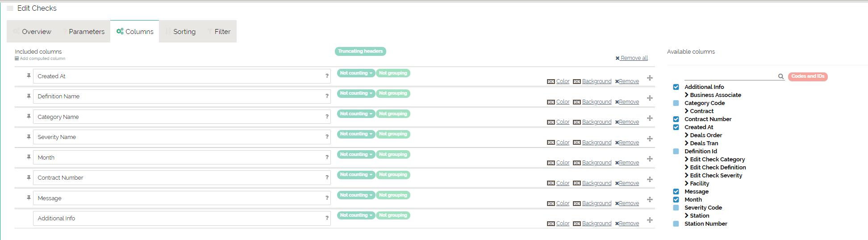The width and height of the screenshot is (868, 240).
Task: Click the help question mark in Definition Name
Action: click(x=327, y=96)
